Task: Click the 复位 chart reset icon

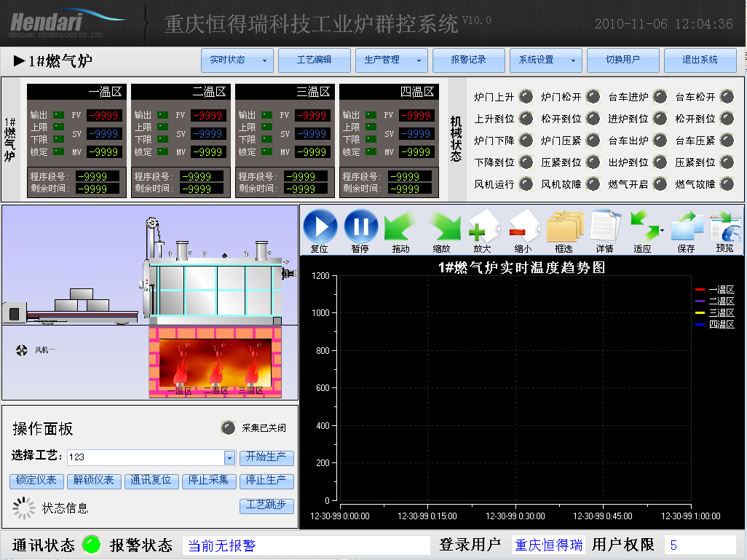Action: coord(319,226)
